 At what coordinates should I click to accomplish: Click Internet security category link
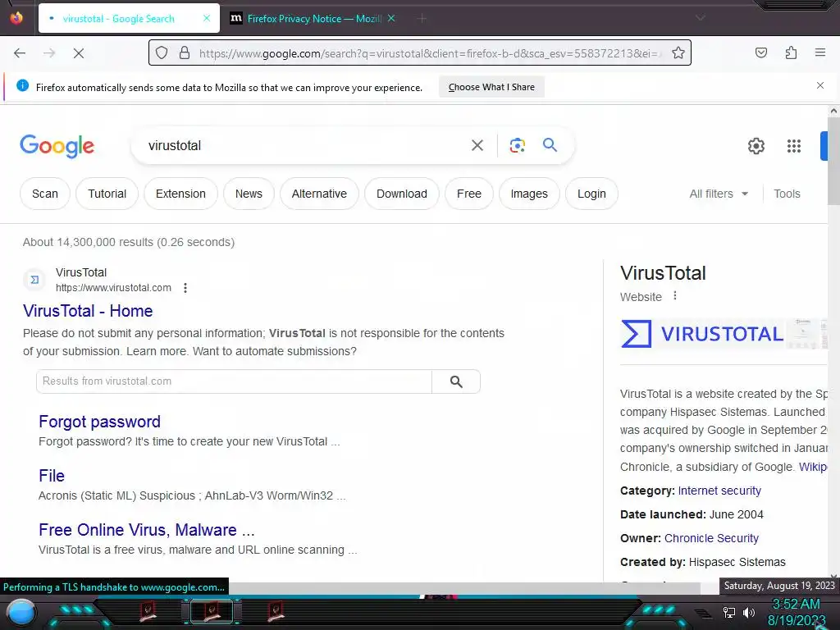pyautogui.click(x=719, y=491)
